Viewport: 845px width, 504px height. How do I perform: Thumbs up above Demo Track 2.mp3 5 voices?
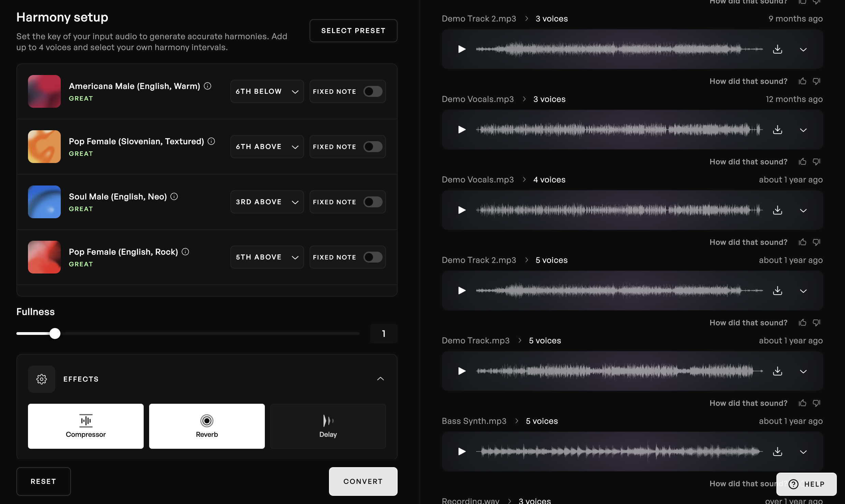click(802, 242)
